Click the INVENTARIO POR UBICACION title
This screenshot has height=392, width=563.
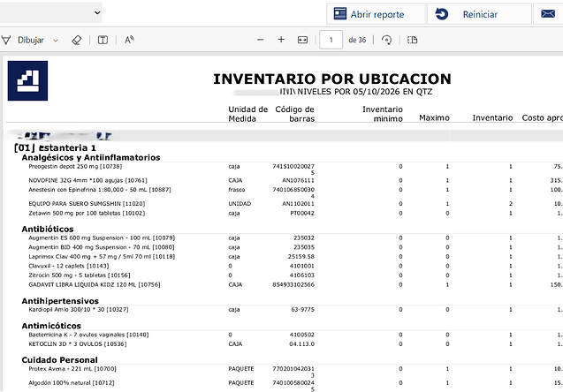[332, 79]
